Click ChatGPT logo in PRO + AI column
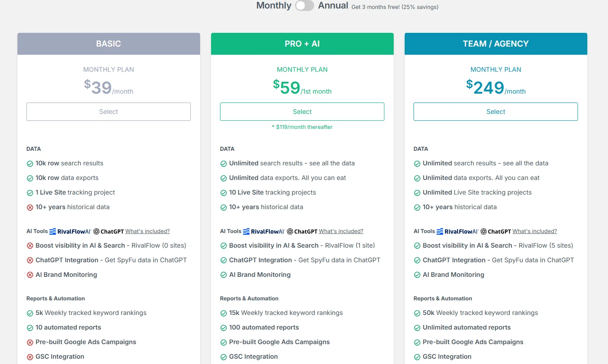608x364 pixels. 302,231
